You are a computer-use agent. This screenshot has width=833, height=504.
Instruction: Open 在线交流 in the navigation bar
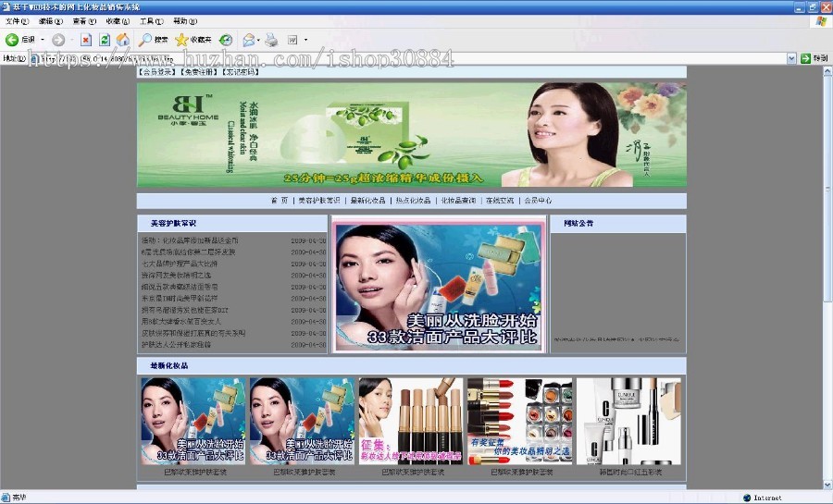[x=500, y=201]
